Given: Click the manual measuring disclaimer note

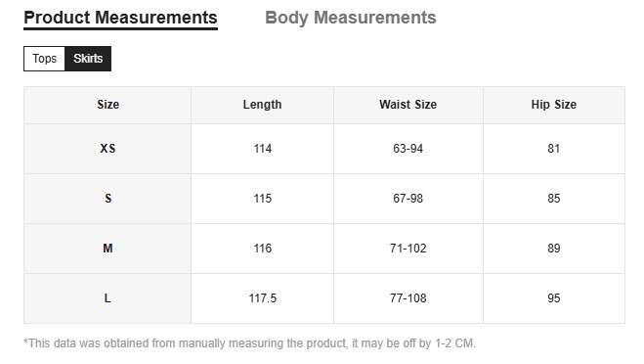Looking at the screenshot, I should pyautogui.click(x=249, y=343).
